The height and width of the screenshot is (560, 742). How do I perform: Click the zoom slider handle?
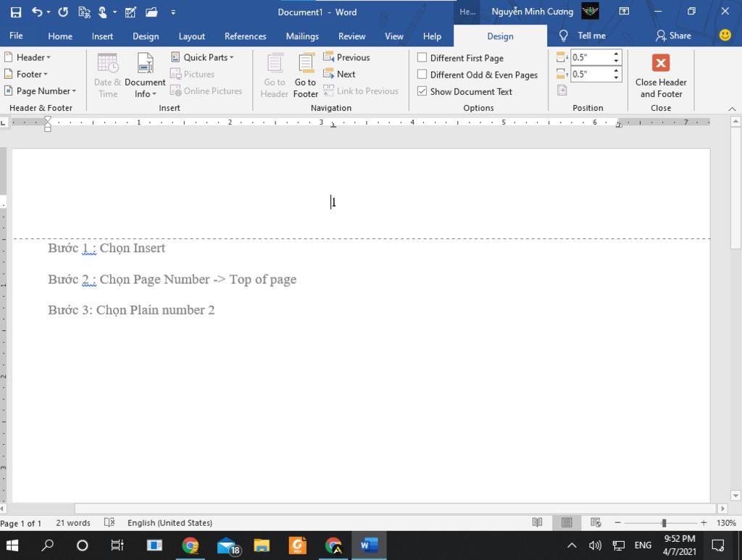664,522
